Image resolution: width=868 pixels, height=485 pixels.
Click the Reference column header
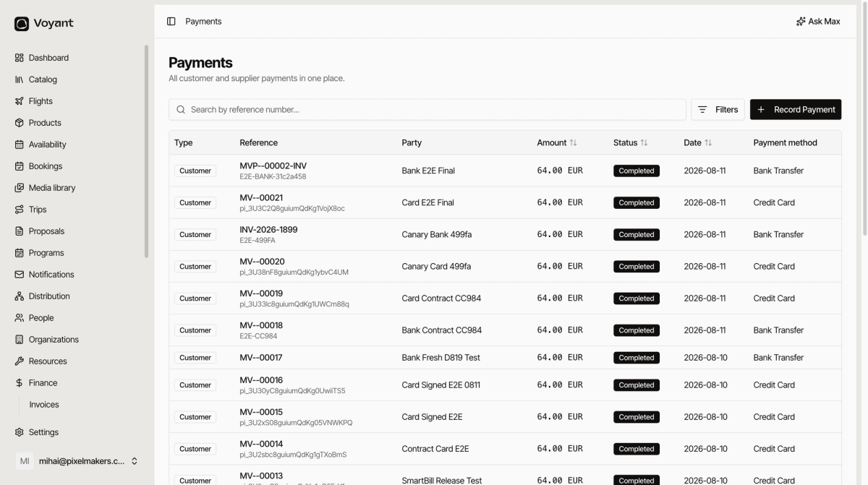(x=258, y=143)
